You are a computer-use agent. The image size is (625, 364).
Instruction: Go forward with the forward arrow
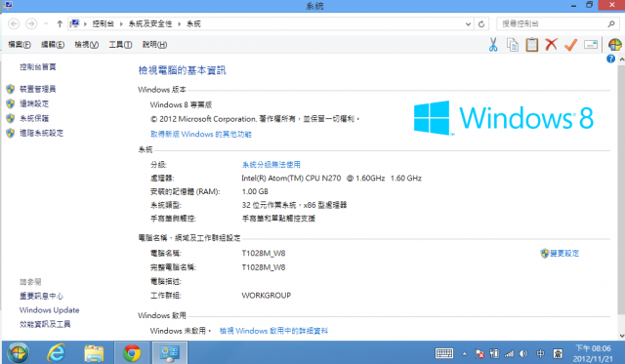[31, 23]
